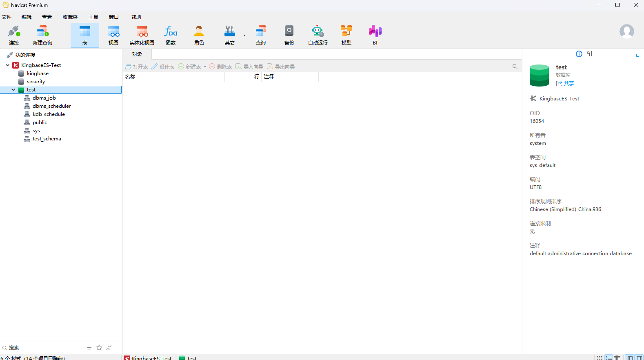Click the 行 column header
This screenshot has height=360, width=644.
243,77
